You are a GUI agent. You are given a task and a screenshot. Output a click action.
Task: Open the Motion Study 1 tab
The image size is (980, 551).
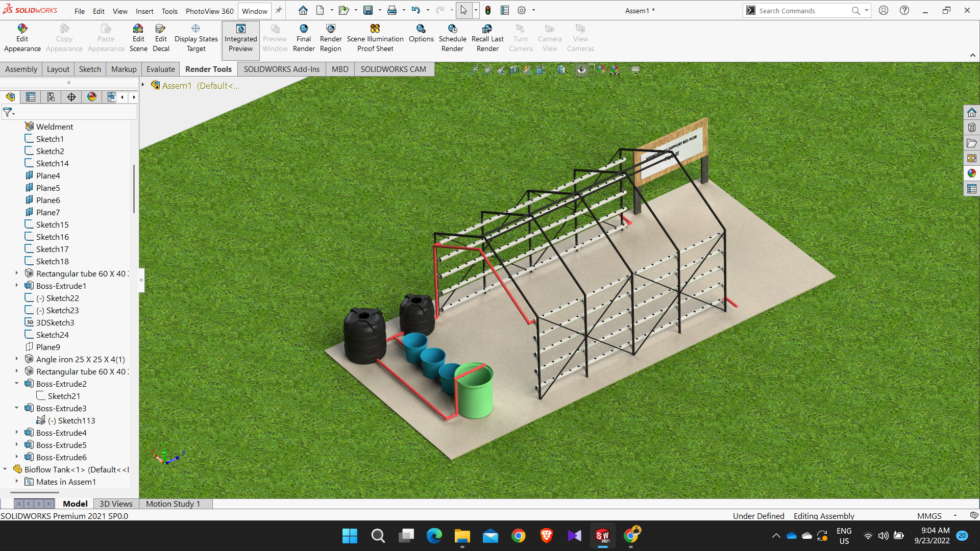(x=173, y=504)
